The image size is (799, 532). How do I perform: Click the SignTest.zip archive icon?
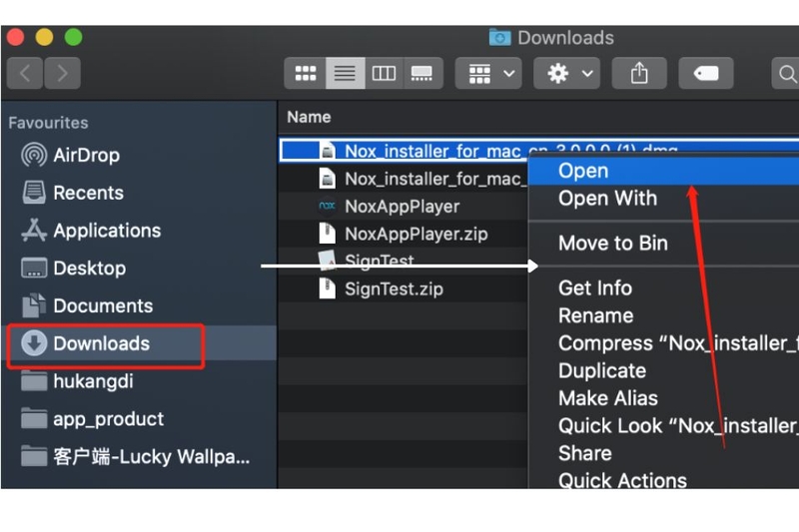[327, 288]
